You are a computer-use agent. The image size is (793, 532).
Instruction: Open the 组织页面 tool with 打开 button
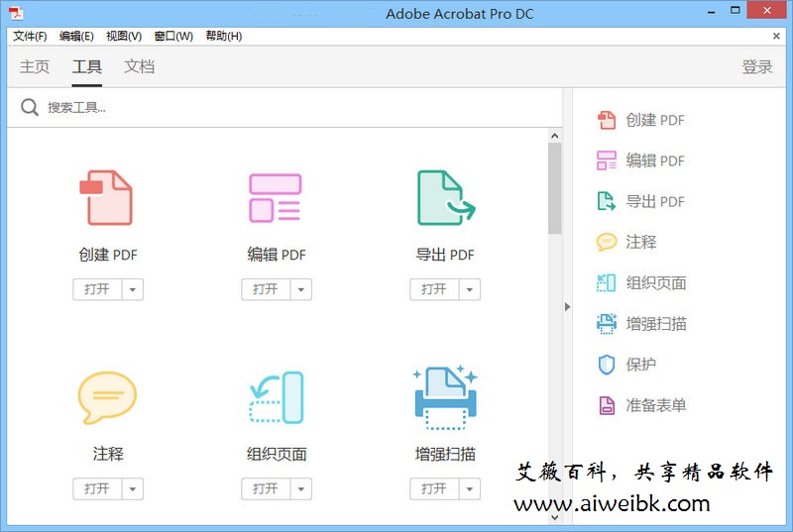(x=266, y=488)
